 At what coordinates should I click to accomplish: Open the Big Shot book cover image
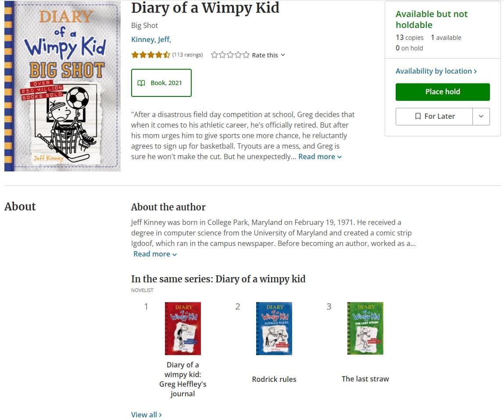pyautogui.click(x=62, y=86)
